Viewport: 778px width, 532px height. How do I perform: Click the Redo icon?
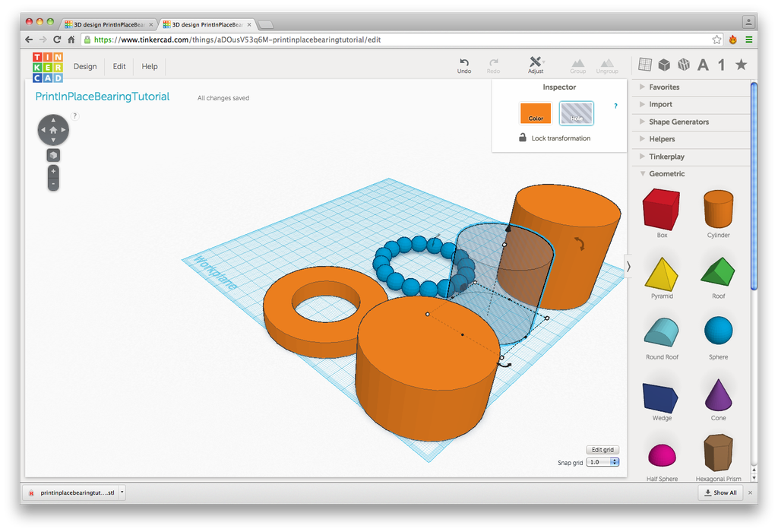tap(493, 65)
